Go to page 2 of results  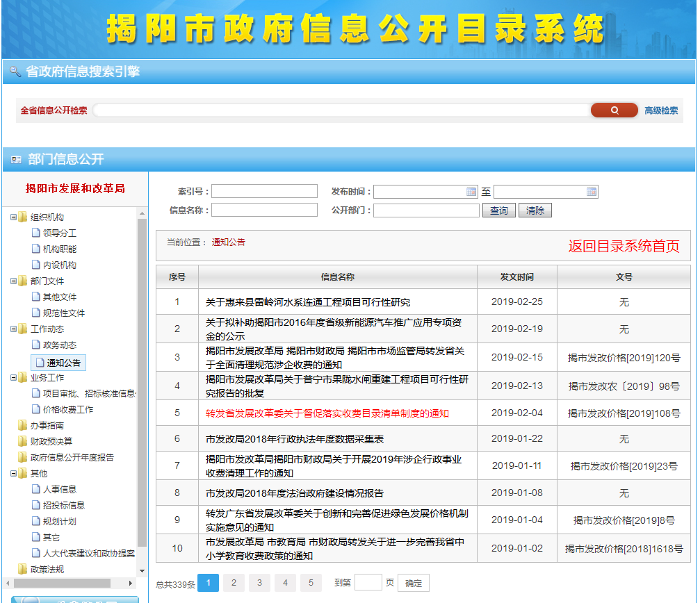(x=234, y=582)
